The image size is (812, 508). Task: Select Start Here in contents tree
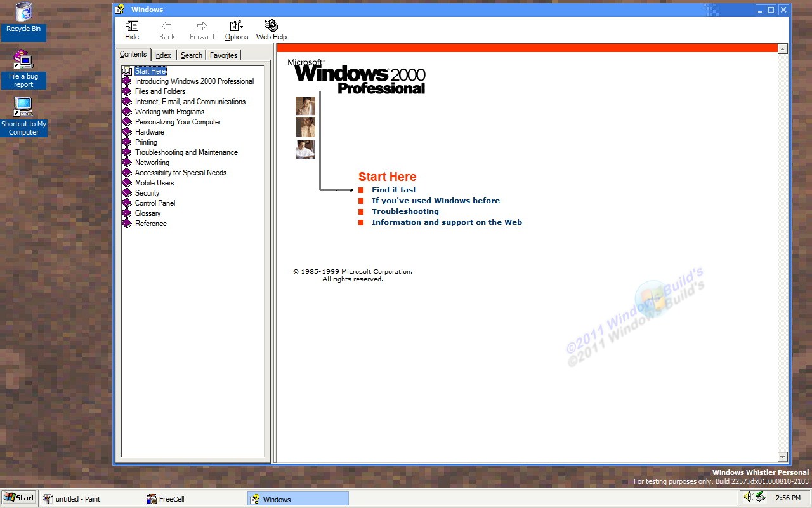point(150,71)
